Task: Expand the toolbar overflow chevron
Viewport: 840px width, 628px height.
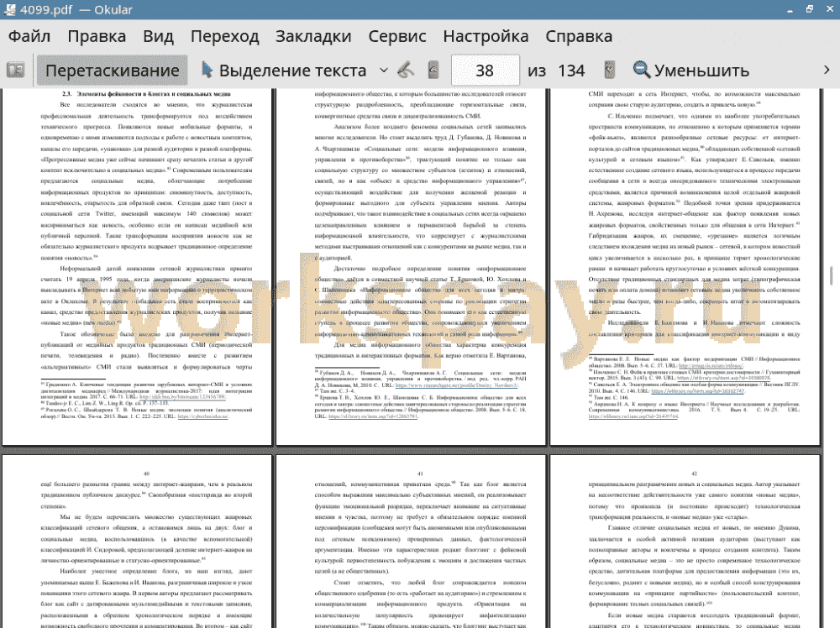Action: [827, 71]
